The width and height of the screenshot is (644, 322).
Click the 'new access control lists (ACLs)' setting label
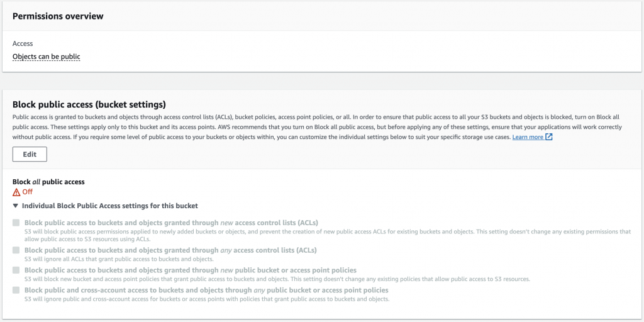pyautogui.click(x=171, y=223)
